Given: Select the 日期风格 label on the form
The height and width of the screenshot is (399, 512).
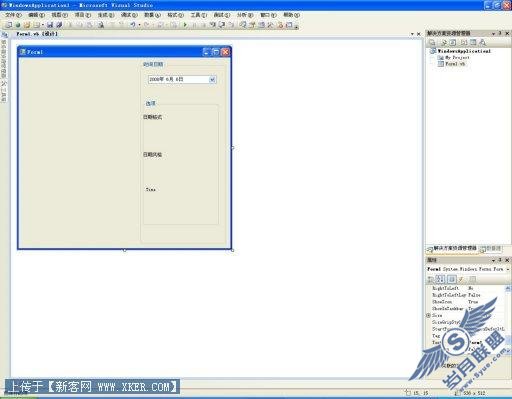Looking at the screenshot, I should (153, 155).
